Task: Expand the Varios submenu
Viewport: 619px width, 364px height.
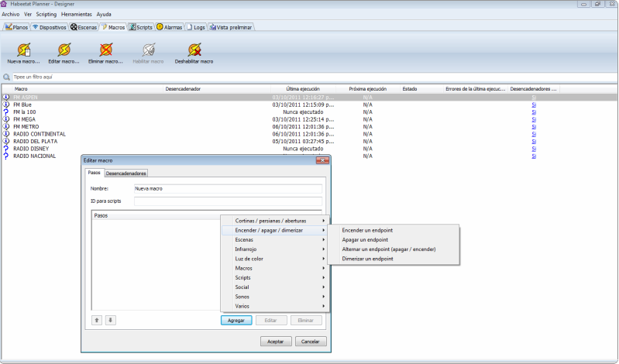Action: pyautogui.click(x=275, y=306)
